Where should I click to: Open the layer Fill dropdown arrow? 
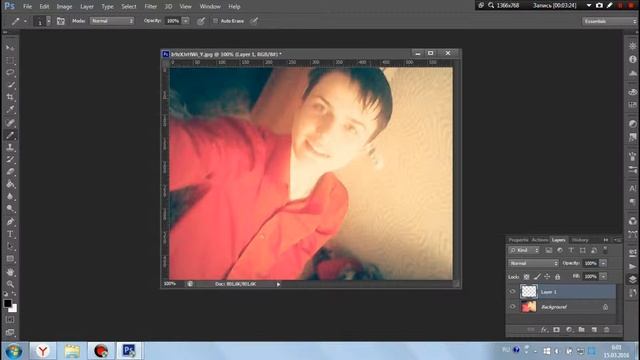[603, 276]
